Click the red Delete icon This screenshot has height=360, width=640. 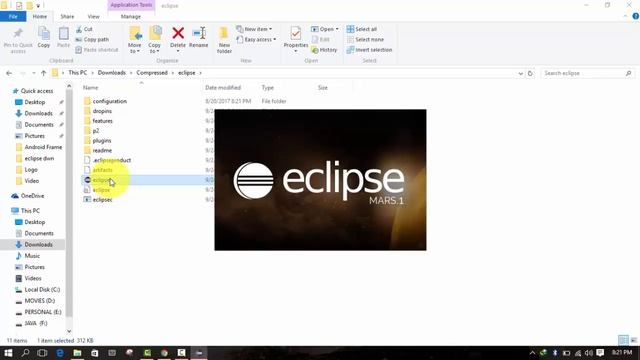click(x=178, y=33)
